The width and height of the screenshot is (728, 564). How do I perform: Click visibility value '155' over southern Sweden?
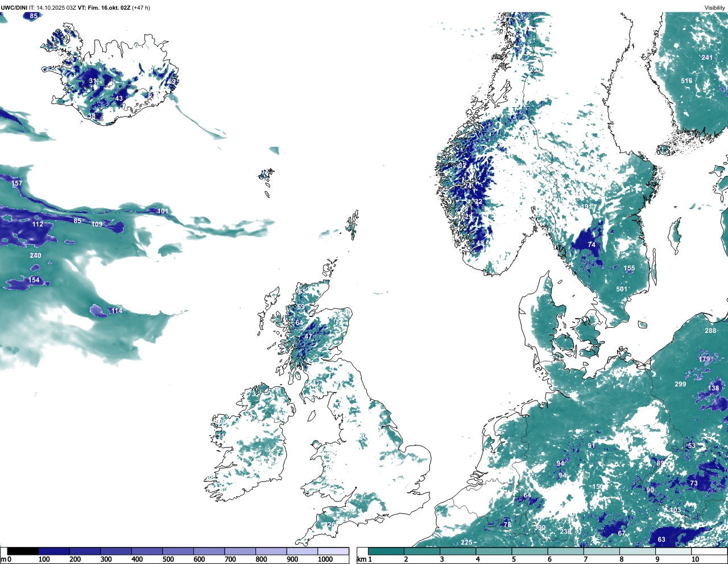pyautogui.click(x=629, y=269)
